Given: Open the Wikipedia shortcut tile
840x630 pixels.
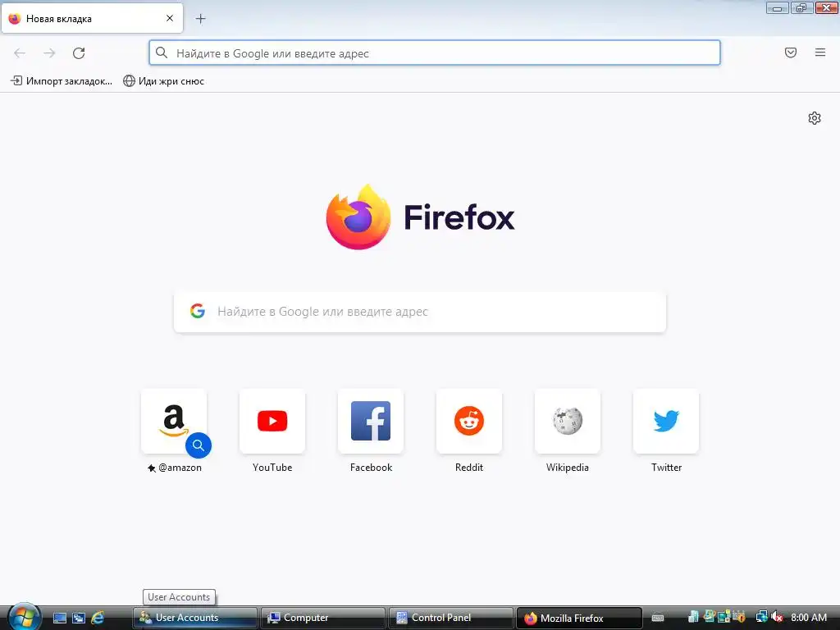Looking at the screenshot, I should pyautogui.click(x=568, y=421).
